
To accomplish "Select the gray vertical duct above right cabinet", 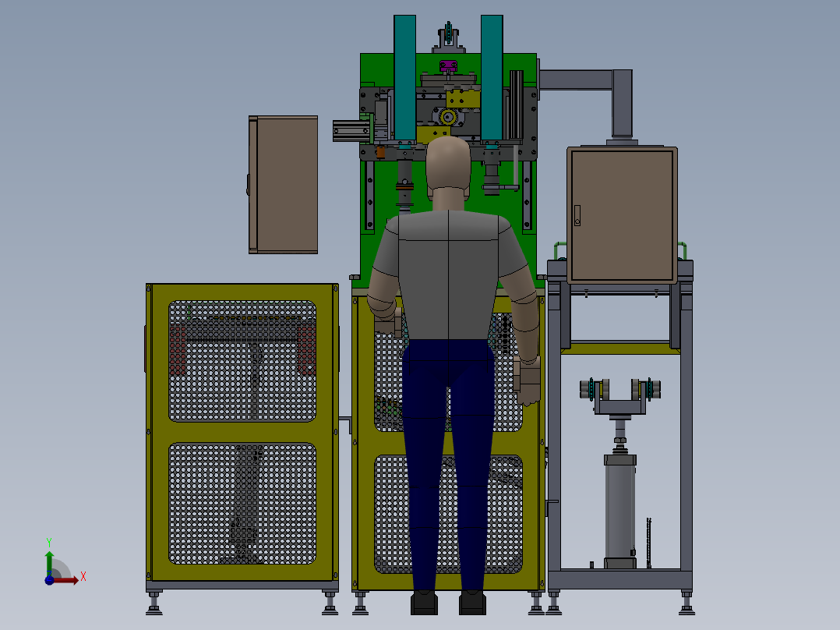I will [x=623, y=103].
